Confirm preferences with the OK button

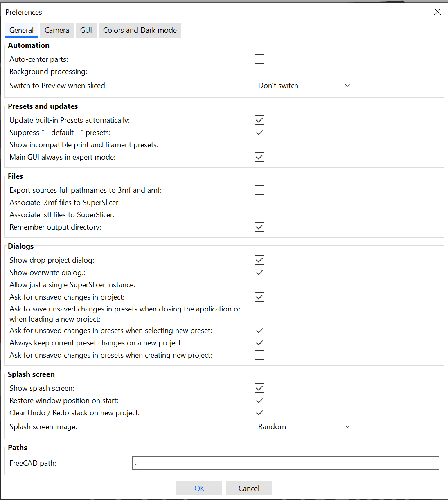pyautogui.click(x=199, y=488)
